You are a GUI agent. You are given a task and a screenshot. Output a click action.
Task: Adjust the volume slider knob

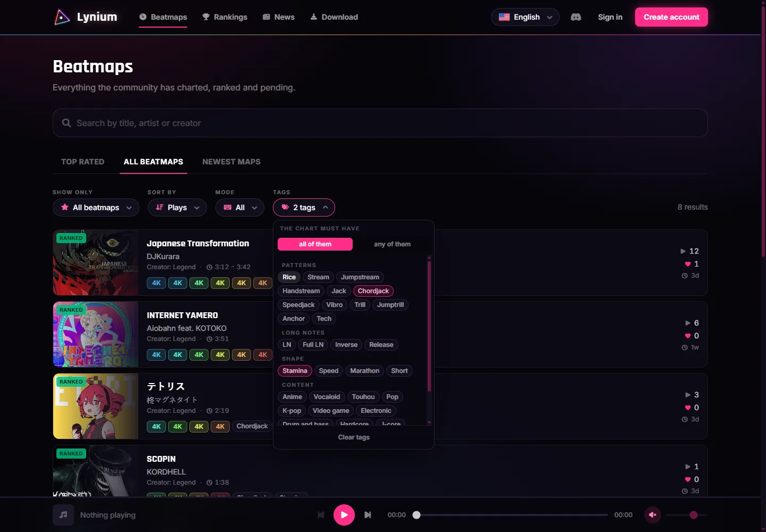694,515
